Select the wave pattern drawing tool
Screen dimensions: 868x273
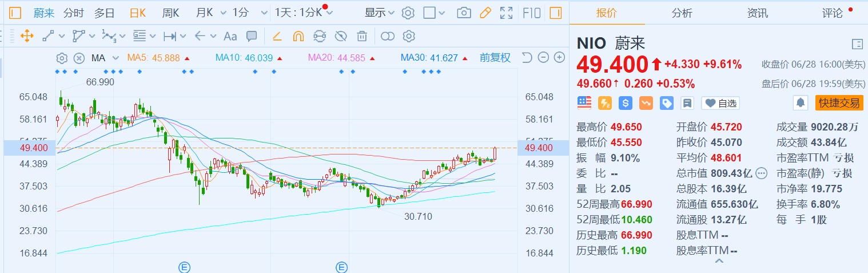tap(109, 36)
